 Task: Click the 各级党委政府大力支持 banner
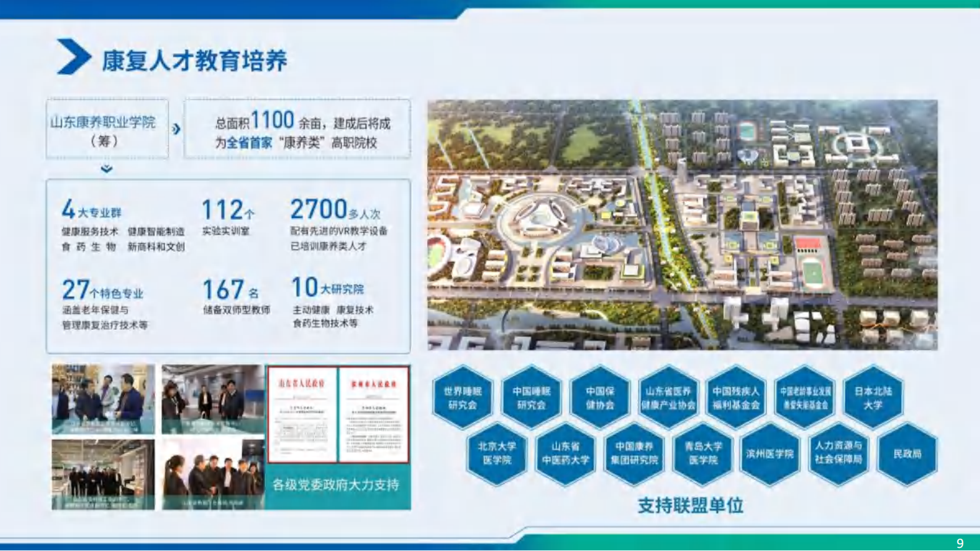pyautogui.click(x=337, y=485)
